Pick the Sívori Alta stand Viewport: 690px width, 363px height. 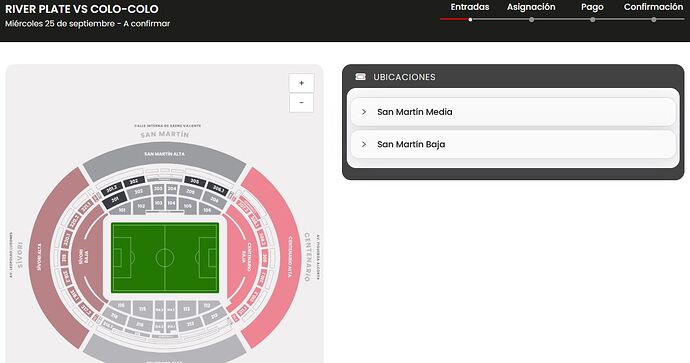tap(46, 257)
